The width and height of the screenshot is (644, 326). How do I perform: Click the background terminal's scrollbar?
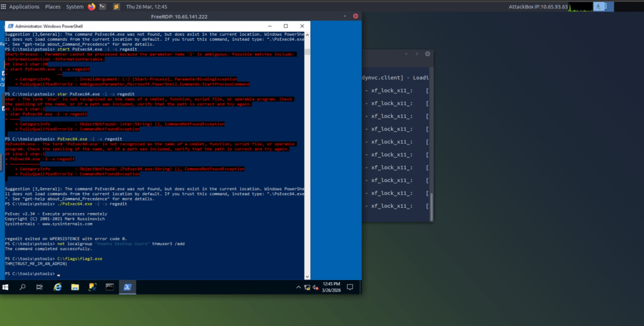pos(431,207)
